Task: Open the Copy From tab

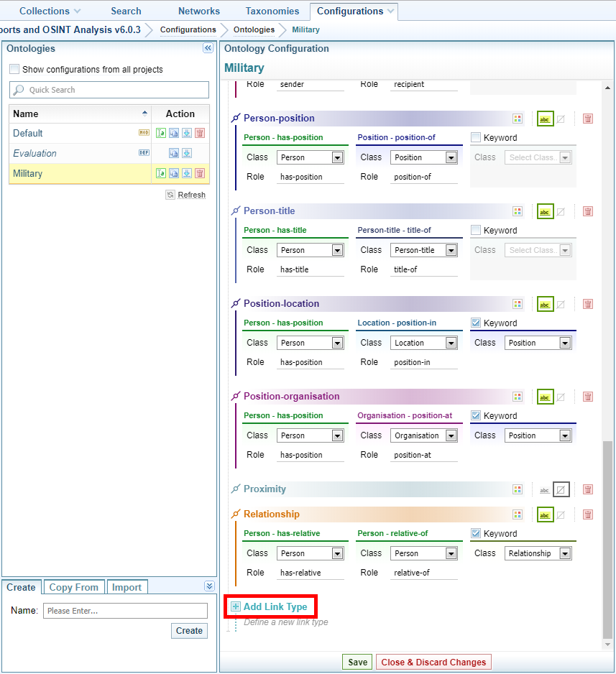Action: click(x=74, y=587)
